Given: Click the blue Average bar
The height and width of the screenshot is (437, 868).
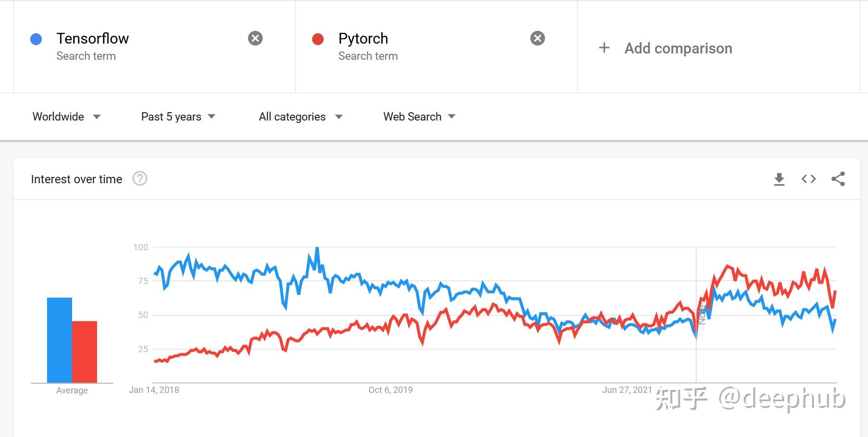Looking at the screenshot, I should coord(59,340).
